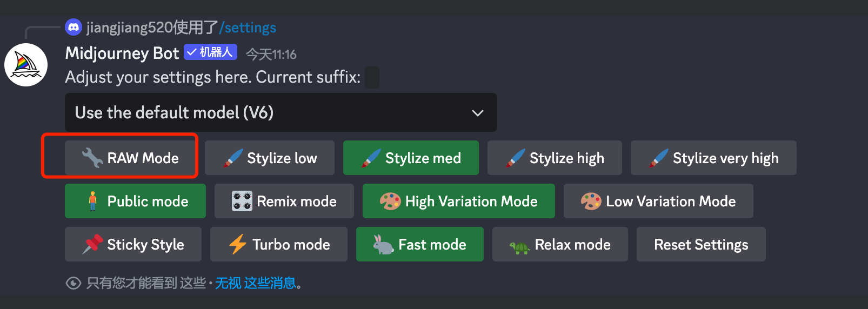The width and height of the screenshot is (868, 309).
Task: Switch to Fast mode
Action: point(420,244)
